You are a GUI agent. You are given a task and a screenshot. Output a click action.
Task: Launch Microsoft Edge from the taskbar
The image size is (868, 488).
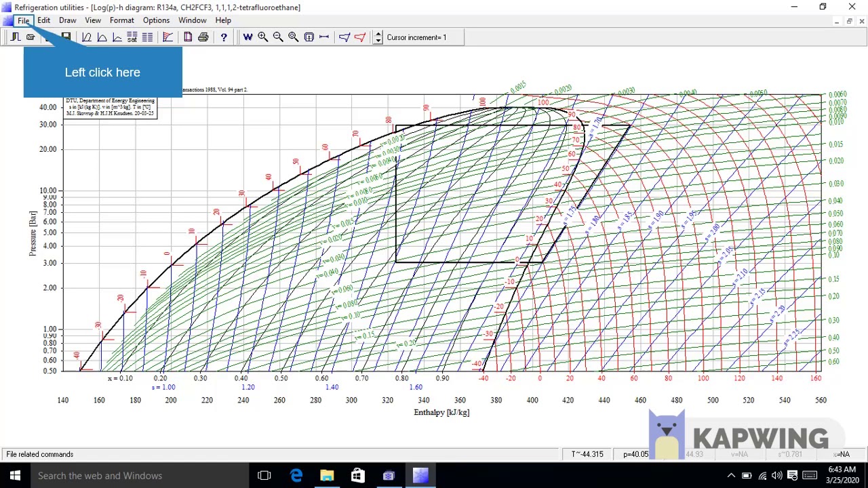tap(296, 476)
